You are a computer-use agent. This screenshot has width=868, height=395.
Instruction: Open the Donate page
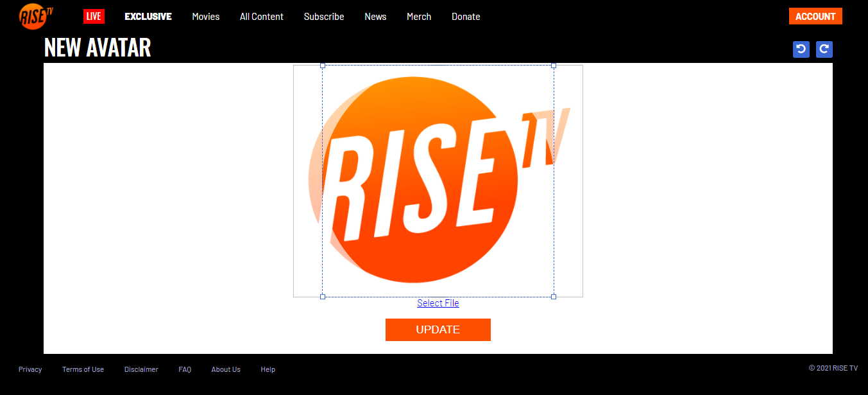pos(466,17)
